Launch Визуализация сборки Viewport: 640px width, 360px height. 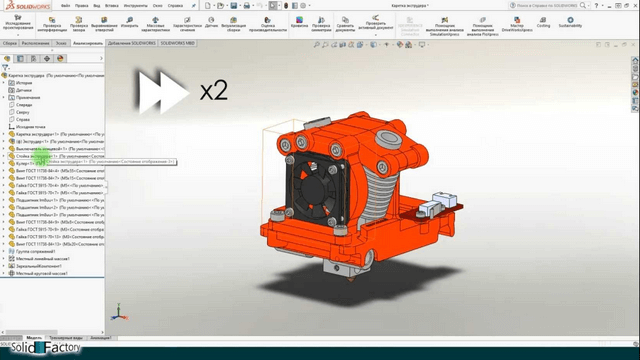pyautogui.click(x=233, y=24)
